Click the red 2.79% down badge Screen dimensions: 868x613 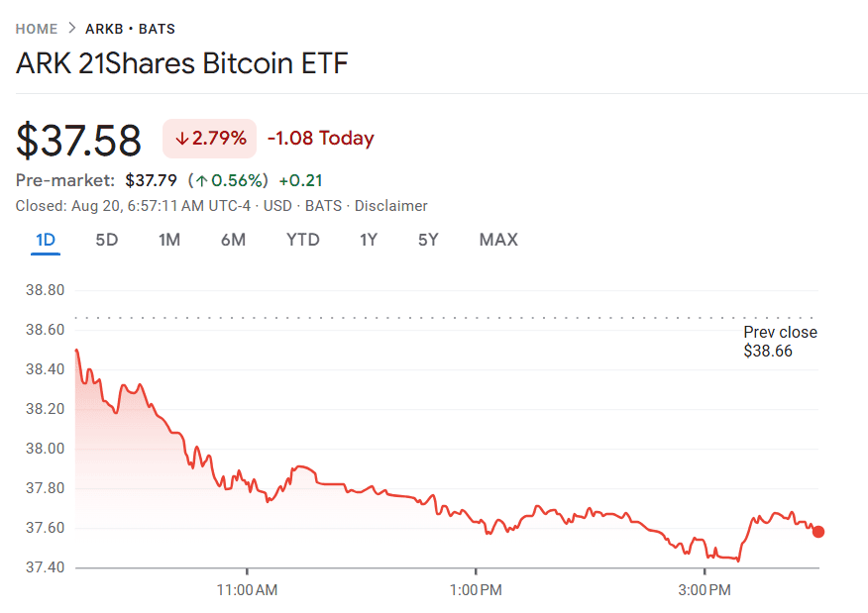point(210,139)
